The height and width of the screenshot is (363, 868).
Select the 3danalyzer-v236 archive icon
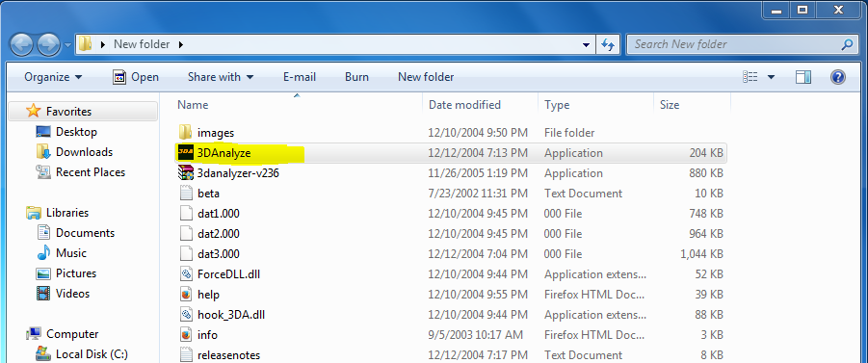[x=185, y=173]
